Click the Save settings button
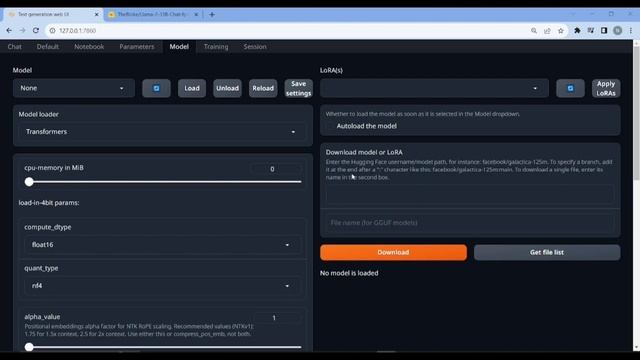The image size is (640, 360). 298,88
